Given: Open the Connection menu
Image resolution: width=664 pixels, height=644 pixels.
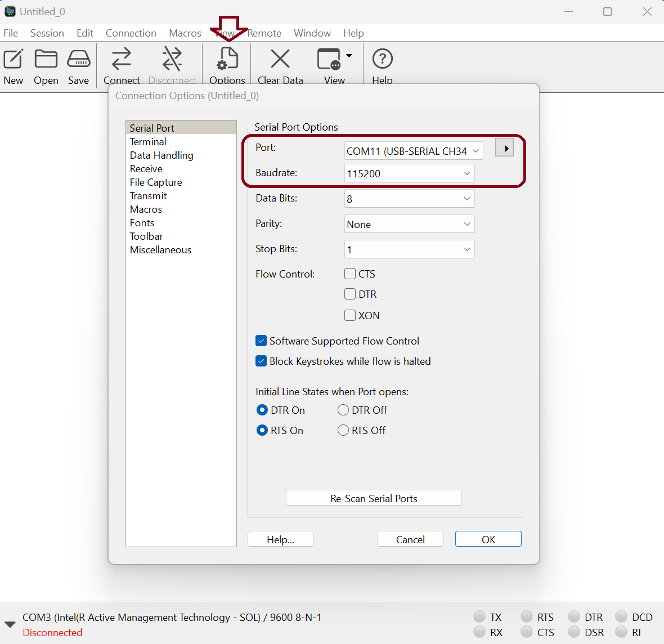Looking at the screenshot, I should [131, 33].
